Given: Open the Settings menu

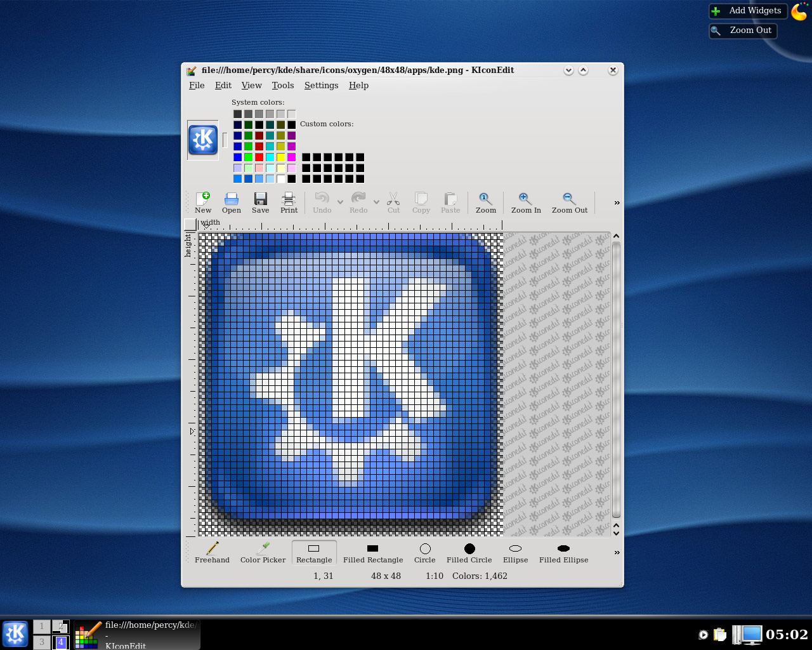Looking at the screenshot, I should click(321, 85).
